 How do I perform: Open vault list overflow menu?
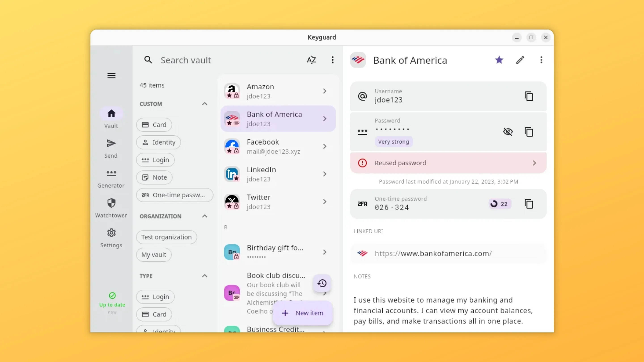tap(332, 60)
